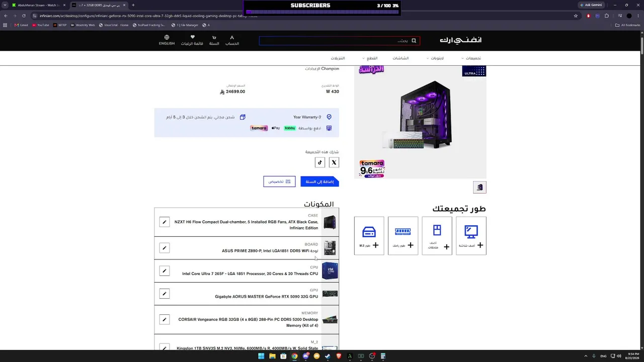The image size is (644, 362).
Task: Select the 32GB DDR5 product tab
Action: (x=98, y=5)
